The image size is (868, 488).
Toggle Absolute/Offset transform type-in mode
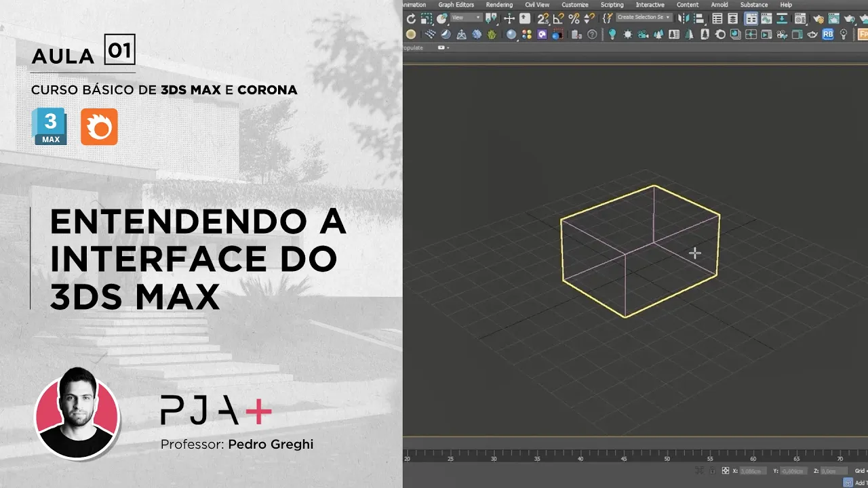[725, 470]
